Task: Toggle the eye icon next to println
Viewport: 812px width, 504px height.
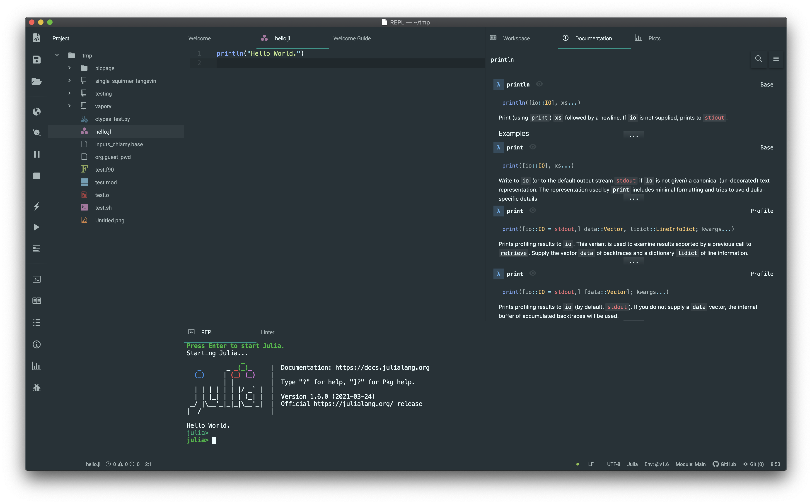Action: (539, 84)
